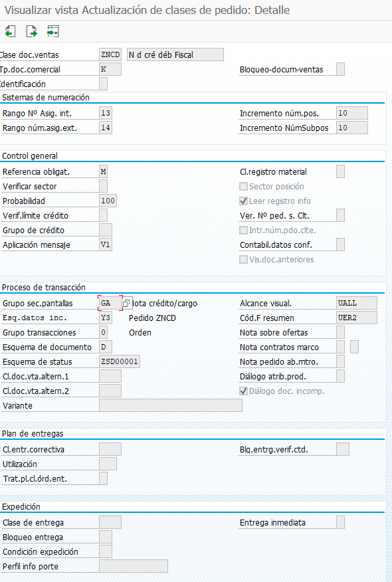Viewport: 392px width, 582px height.
Task: Open value help next to Grupo sec.pantallas
Action: tap(127, 303)
